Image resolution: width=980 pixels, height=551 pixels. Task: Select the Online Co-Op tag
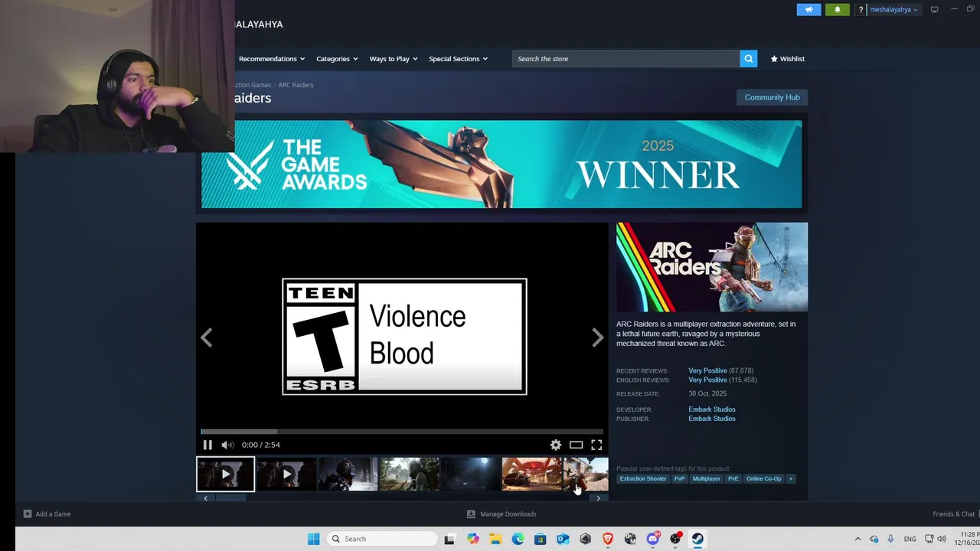tap(764, 479)
